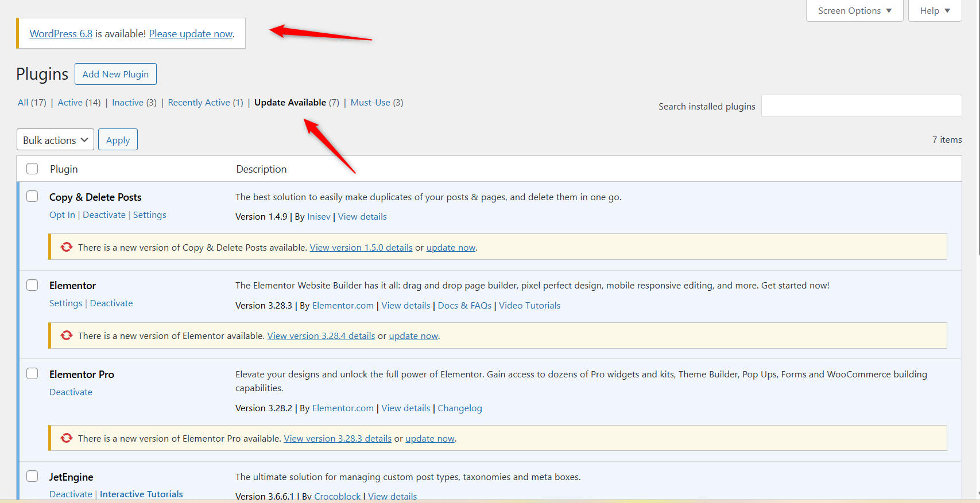Screen dimensions: 980x503
Task: Filter by Active (14) plugins
Action: [x=79, y=103]
